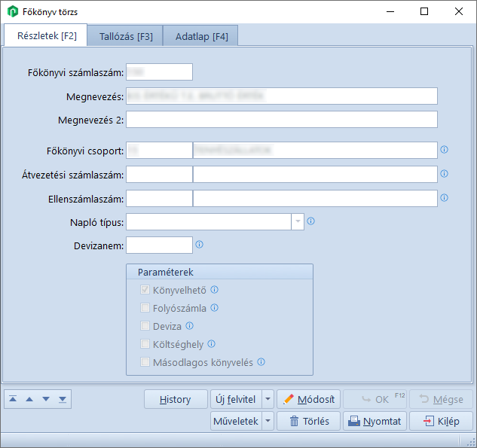Click info icon next to Devizanem field
Image resolution: width=477 pixels, height=448 pixels.
(x=199, y=245)
